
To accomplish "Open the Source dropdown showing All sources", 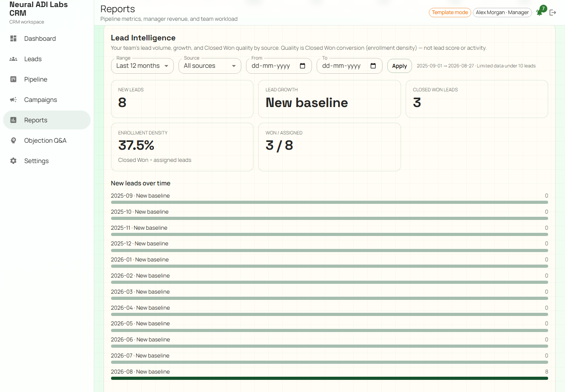I will pos(210,66).
